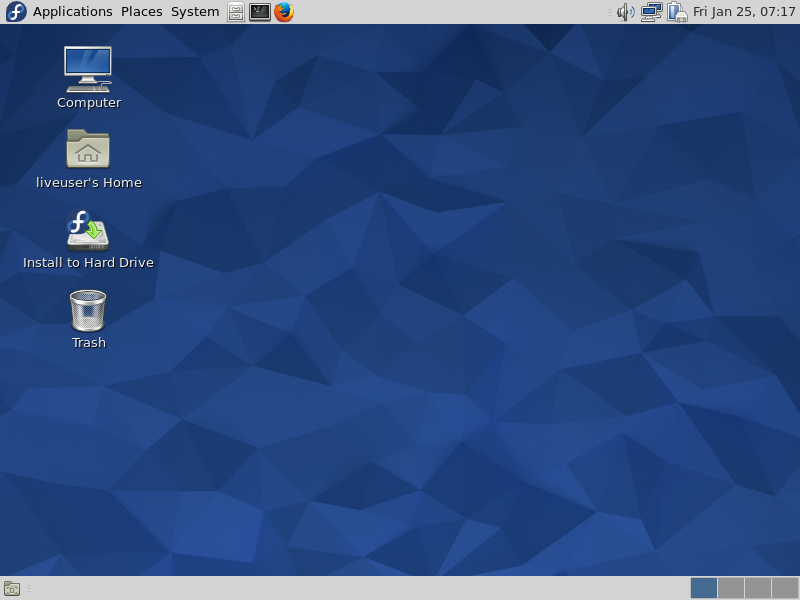800x600 pixels.
Task: Click the show desktop button in bottom panel
Action: point(12,588)
